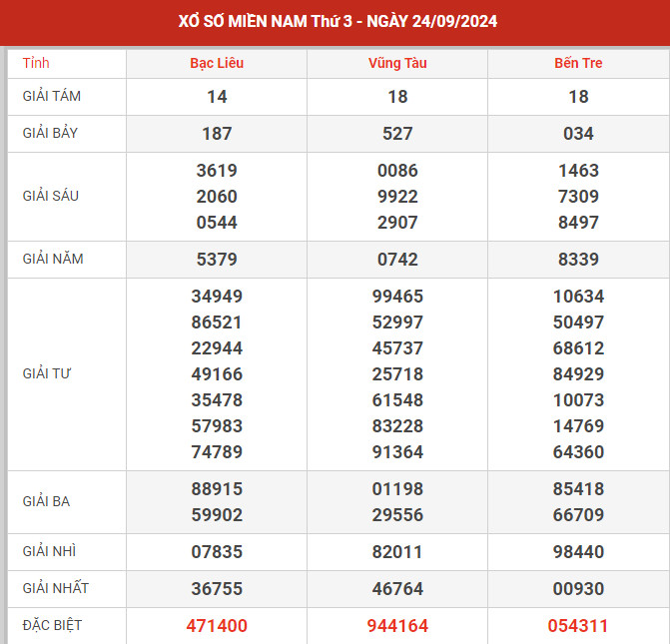Click the GIẢI NHẤT row label
The height and width of the screenshot is (644, 670).
click(56, 588)
